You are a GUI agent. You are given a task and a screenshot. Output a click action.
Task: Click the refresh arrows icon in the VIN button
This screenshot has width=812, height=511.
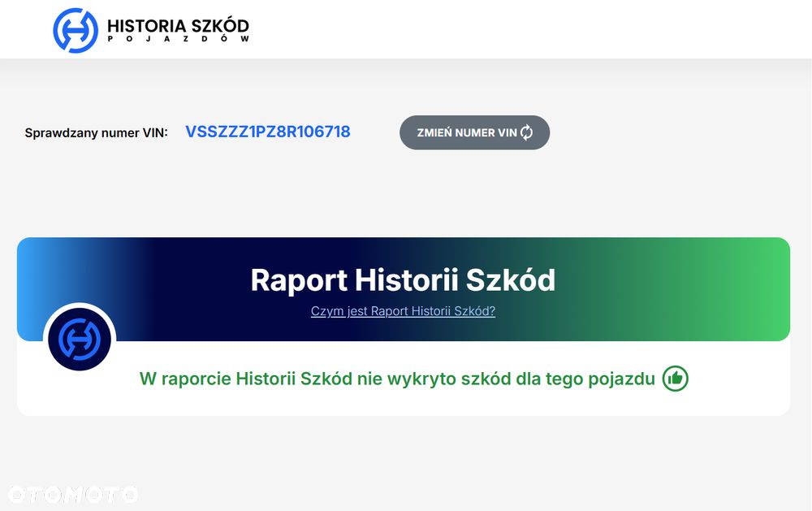pyautogui.click(x=527, y=132)
